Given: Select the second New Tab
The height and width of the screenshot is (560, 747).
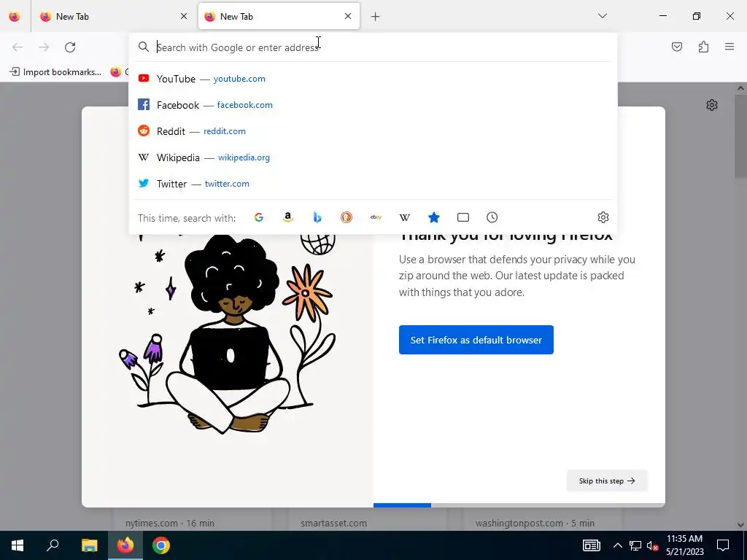Looking at the screenshot, I should click(x=279, y=16).
